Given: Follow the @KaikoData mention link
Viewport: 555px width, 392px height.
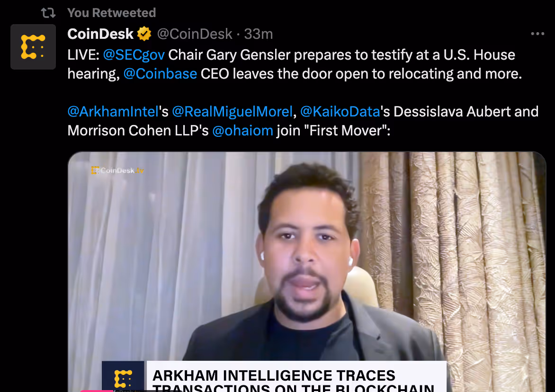Looking at the screenshot, I should (340, 112).
